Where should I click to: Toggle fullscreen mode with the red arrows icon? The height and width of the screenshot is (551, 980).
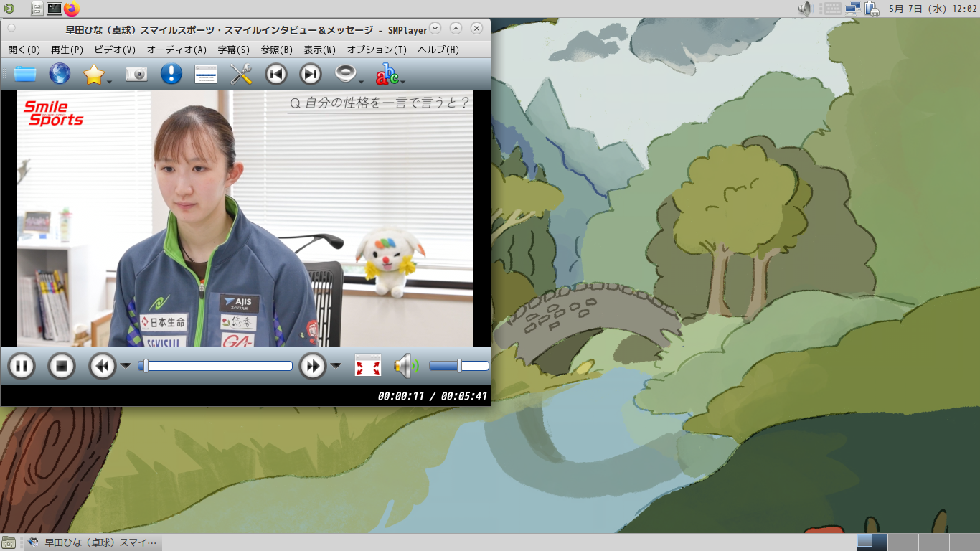(x=368, y=367)
